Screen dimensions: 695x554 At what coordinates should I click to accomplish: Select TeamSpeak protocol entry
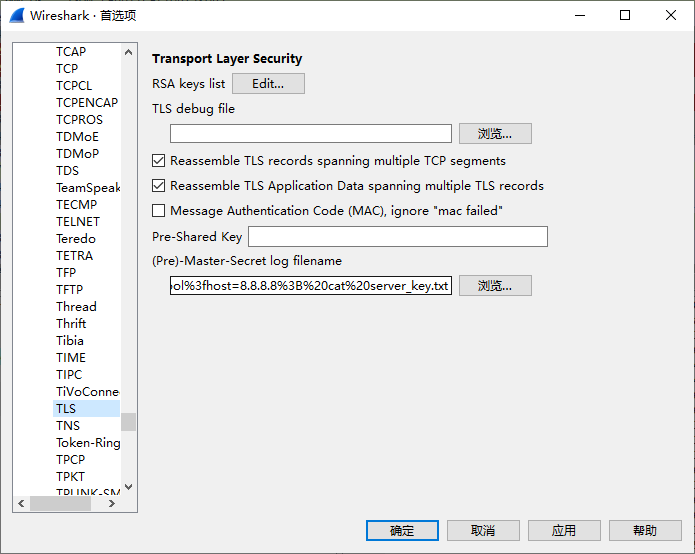[x=88, y=187]
